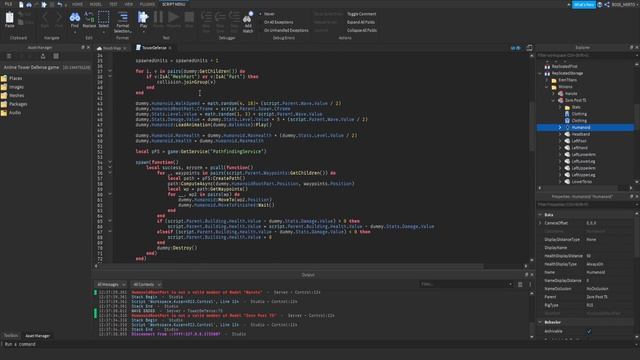Click Collapse All Folds action

point(362,30)
